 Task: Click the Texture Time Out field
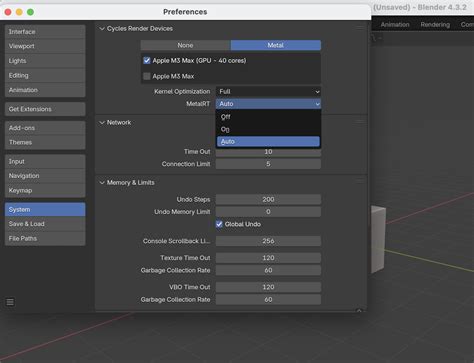tap(268, 258)
